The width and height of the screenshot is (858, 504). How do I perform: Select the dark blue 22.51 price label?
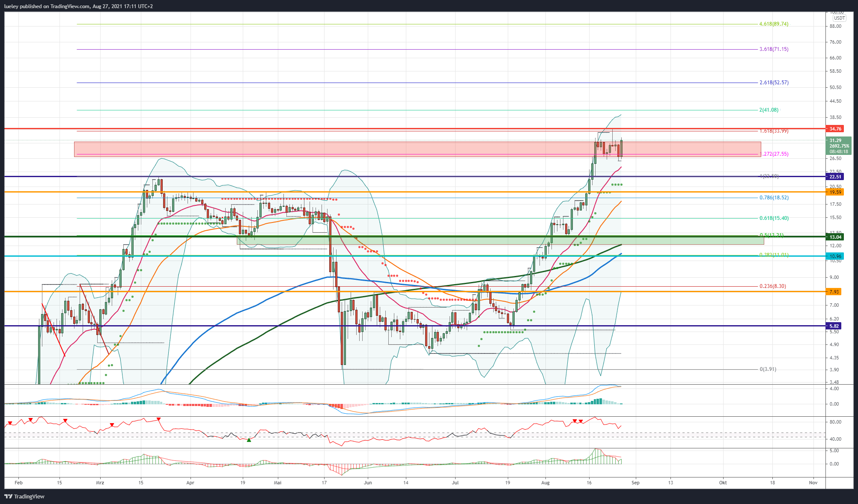[835, 177]
